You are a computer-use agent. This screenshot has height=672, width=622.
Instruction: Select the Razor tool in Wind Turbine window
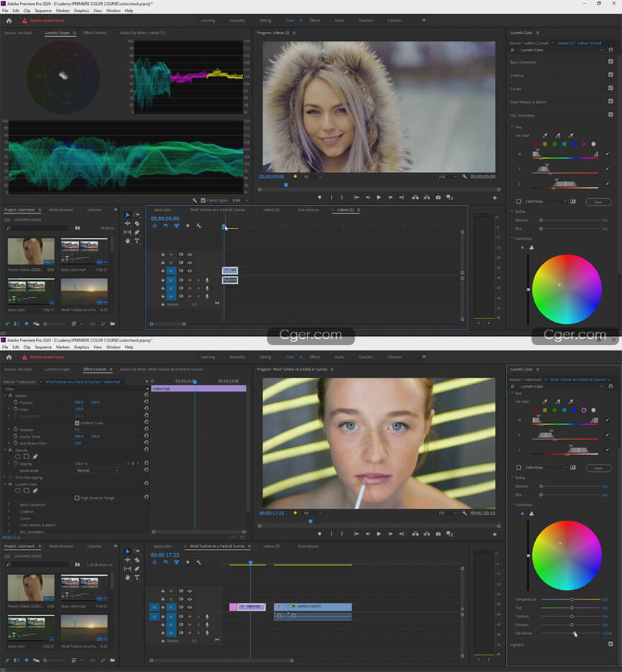click(x=137, y=560)
